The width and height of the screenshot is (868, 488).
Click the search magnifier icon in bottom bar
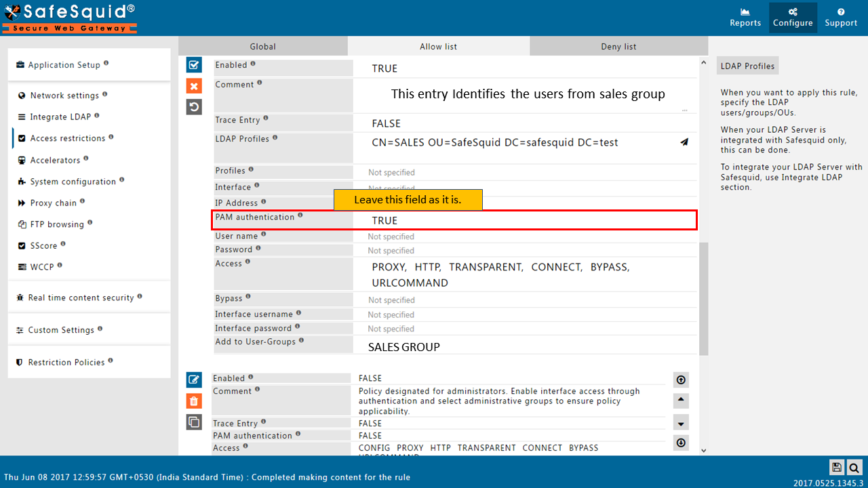[x=854, y=467]
